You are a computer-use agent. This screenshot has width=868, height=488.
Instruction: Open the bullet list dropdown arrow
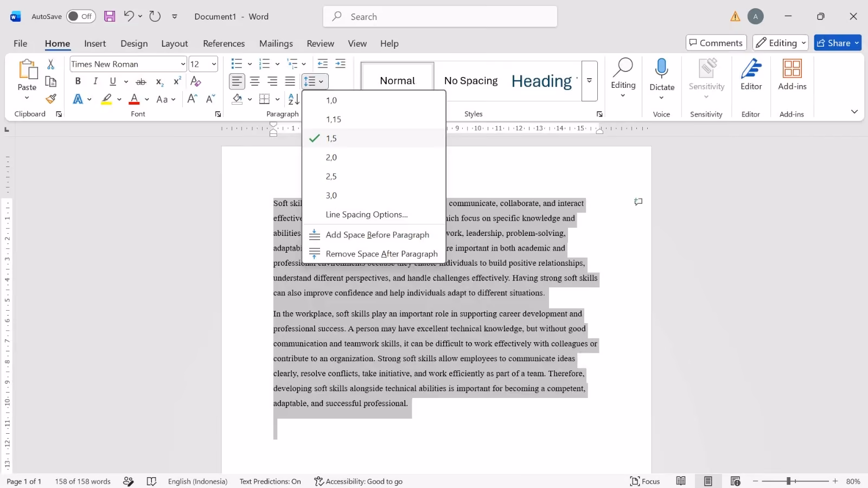tap(250, 64)
